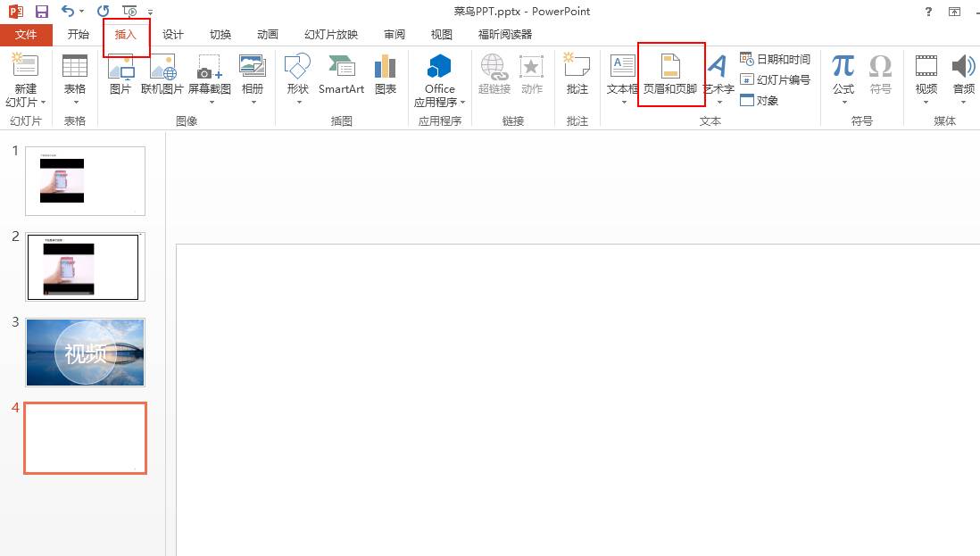This screenshot has width=980, height=556.
Task: Open the 动画 (Animations) tab
Action: coord(268,34)
